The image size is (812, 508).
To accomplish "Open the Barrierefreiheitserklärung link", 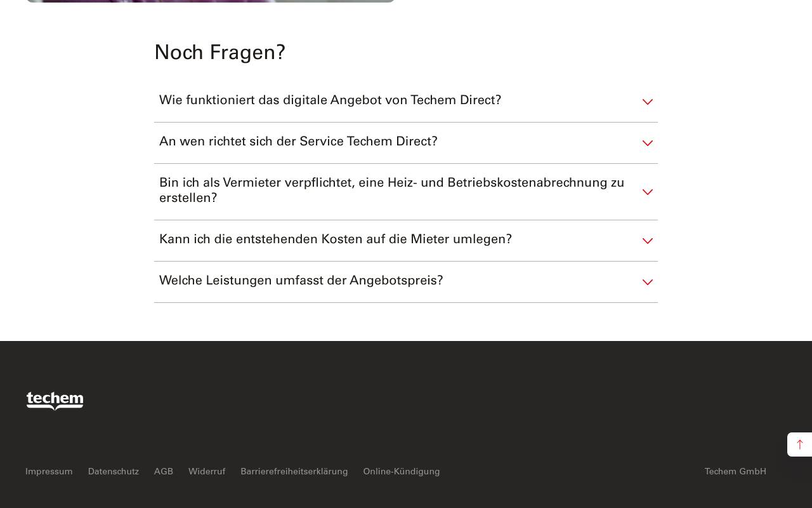I will (x=294, y=471).
